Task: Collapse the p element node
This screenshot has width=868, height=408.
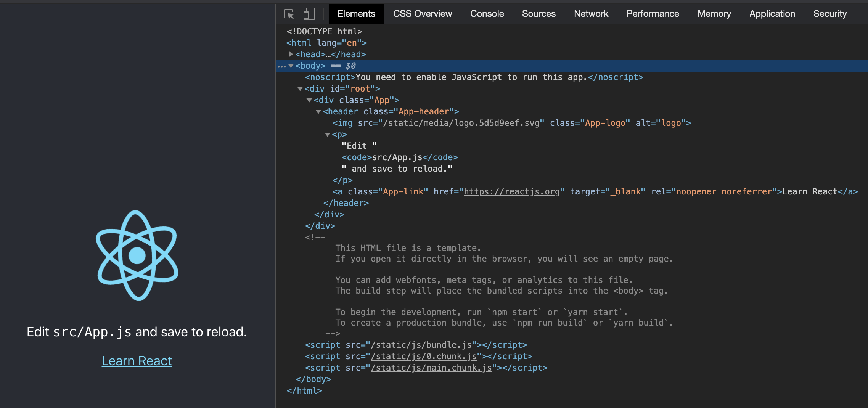Action: click(328, 135)
